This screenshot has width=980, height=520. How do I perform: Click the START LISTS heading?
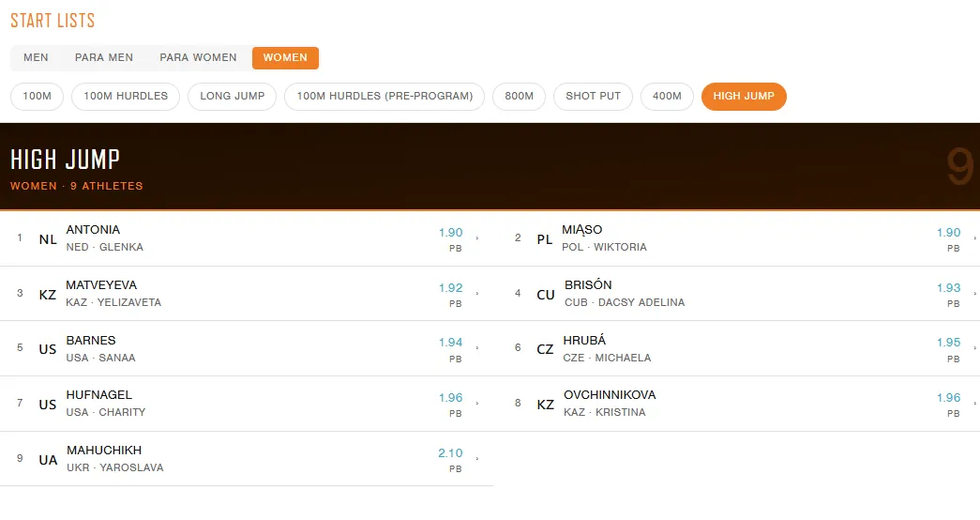53,21
